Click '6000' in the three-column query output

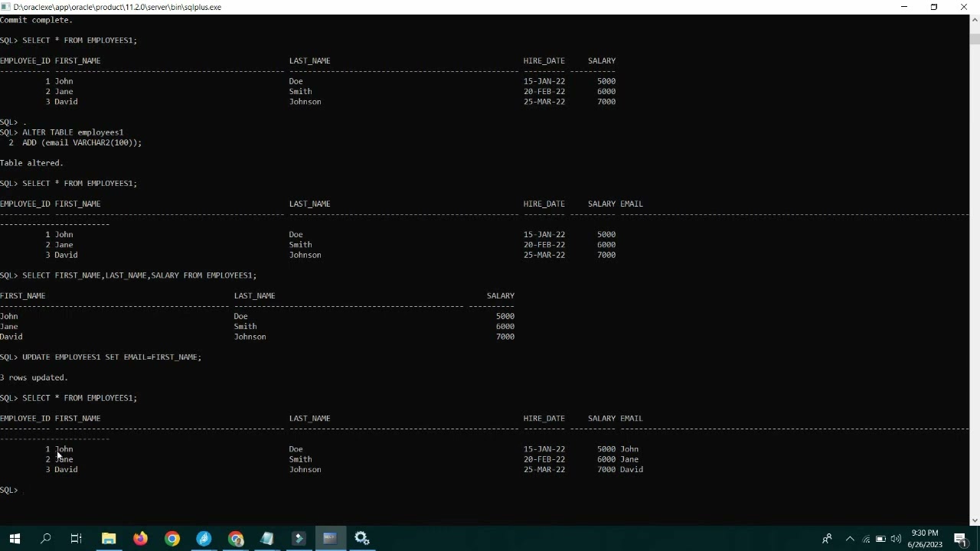pos(505,327)
